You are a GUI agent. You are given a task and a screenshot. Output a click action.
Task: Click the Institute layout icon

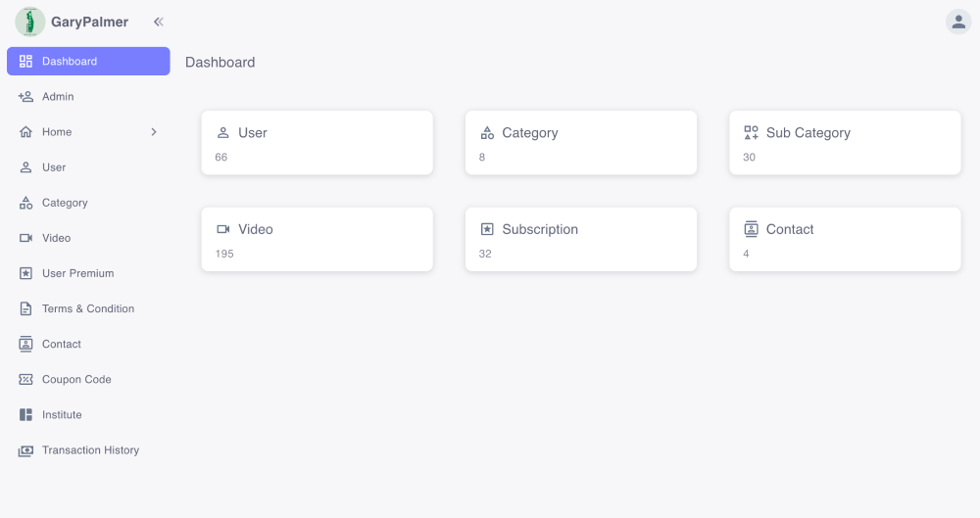25,414
